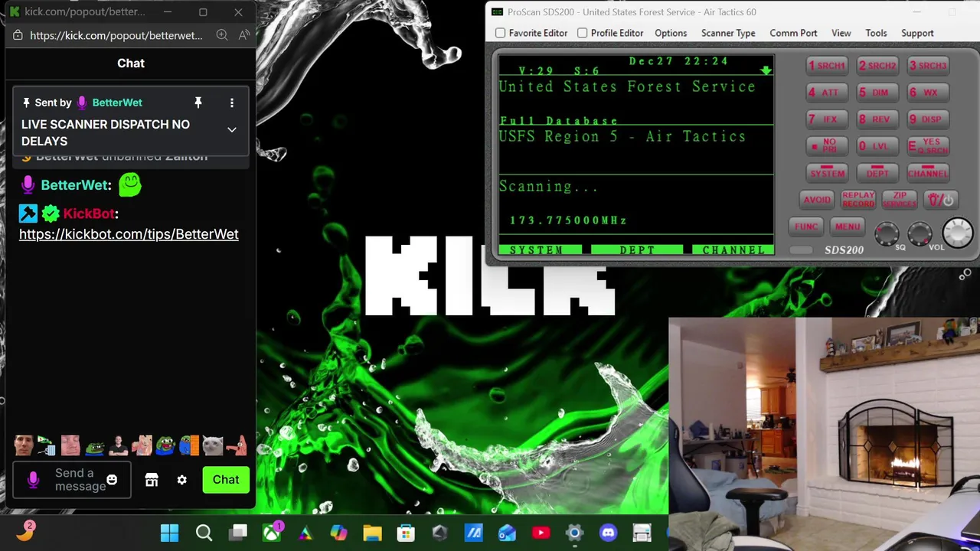This screenshot has width=980, height=551.
Task: Click the green Chat send button
Action: [226, 480]
